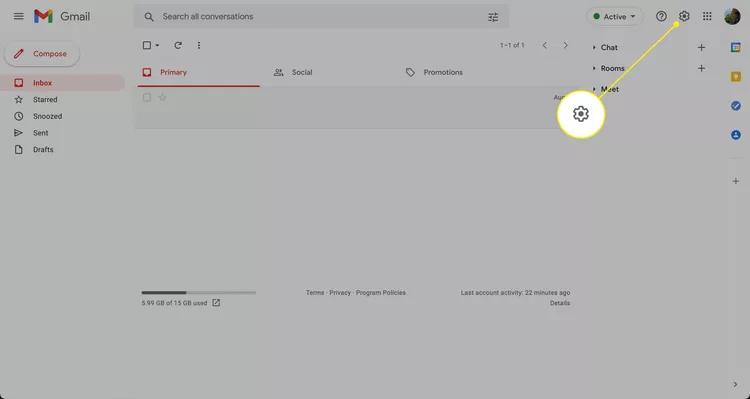Focus the Search all conversations field
750x399 pixels.
pos(321,17)
